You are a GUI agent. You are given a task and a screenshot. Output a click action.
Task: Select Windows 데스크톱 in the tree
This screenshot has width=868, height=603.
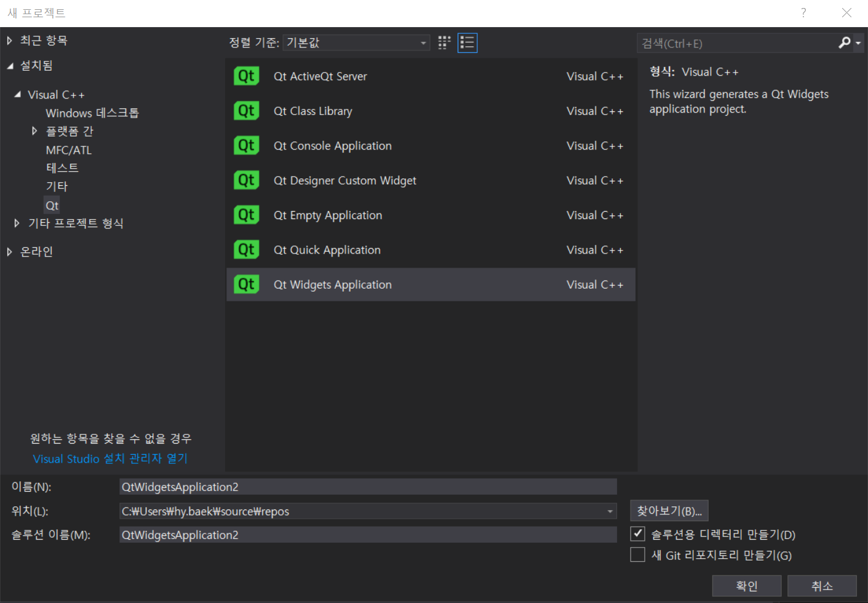pos(92,113)
